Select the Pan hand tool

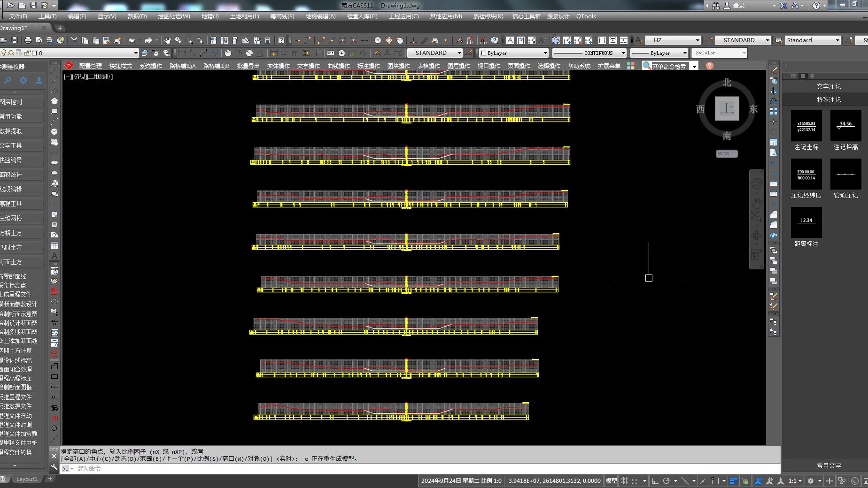(x=167, y=40)
